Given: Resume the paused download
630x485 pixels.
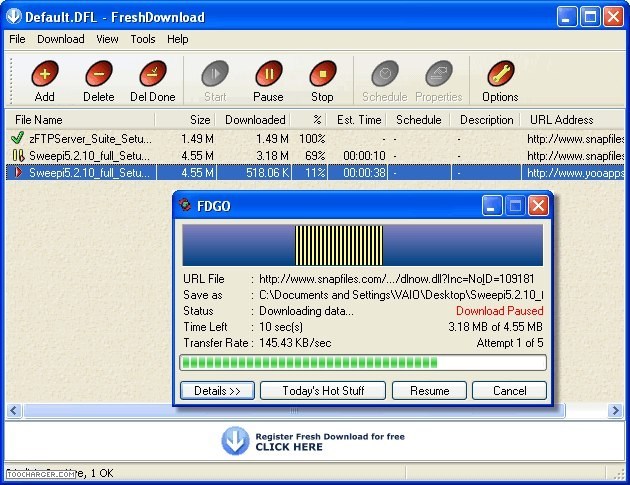Looking at the screenshot, I should click(x=430, y=391).
